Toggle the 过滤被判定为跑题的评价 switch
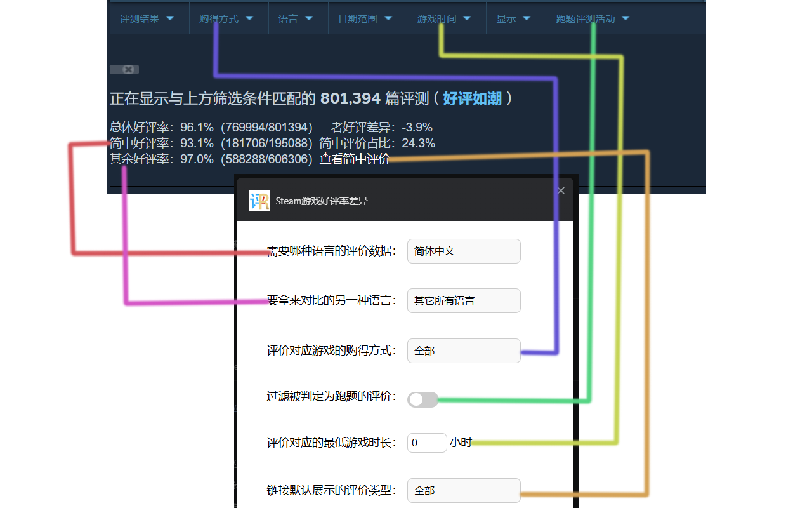This screenshot has width=812, height=508. 422,399
